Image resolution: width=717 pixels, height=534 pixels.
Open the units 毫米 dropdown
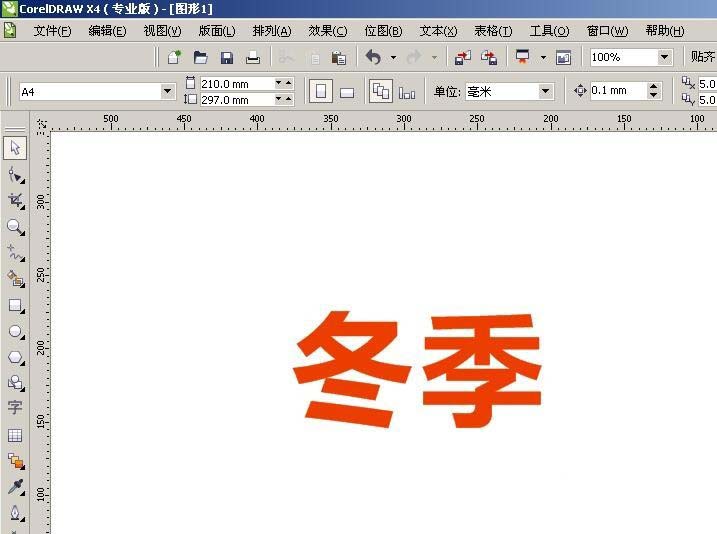tap(545, 91)
